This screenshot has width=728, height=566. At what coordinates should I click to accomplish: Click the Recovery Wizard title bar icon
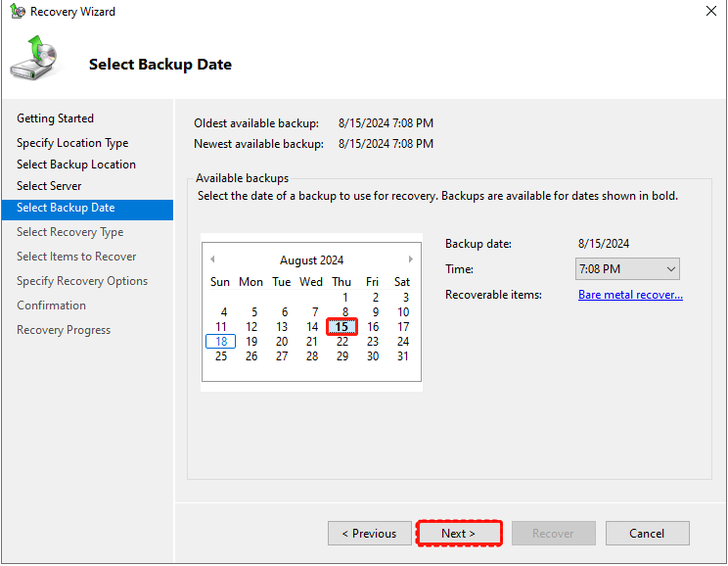[x=18, y=11]
